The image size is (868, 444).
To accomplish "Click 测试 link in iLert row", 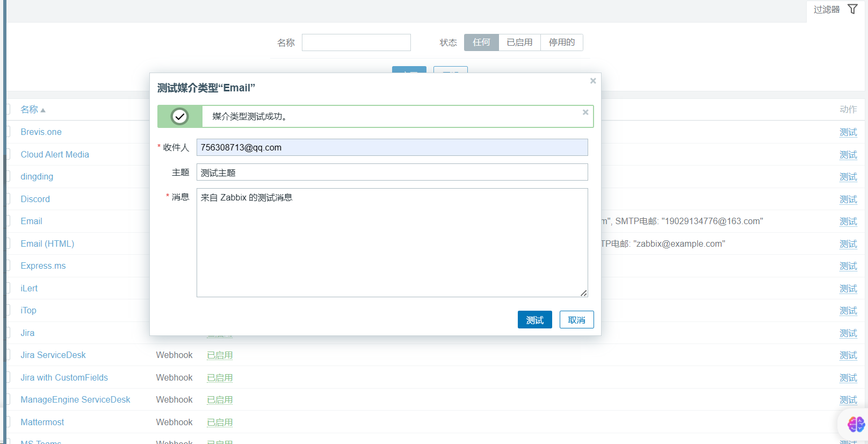I will 848,289.
